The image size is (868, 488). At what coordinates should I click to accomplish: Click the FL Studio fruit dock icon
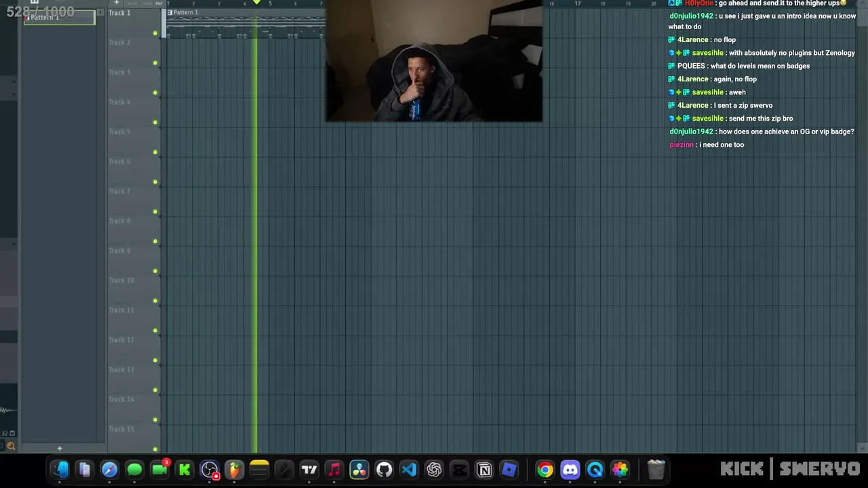point(234,470)
